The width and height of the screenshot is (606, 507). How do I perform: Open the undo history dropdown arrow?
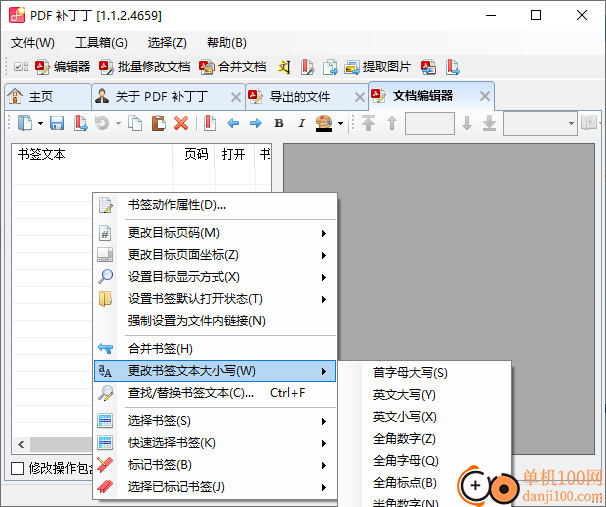[x=118, y=124]
